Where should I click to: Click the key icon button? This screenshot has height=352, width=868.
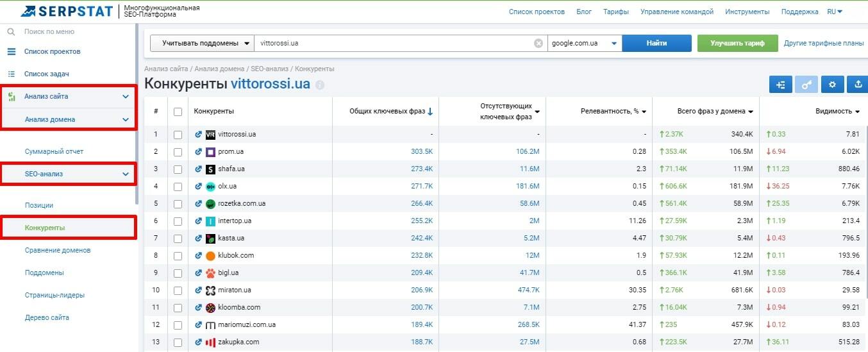pos(806,85)
